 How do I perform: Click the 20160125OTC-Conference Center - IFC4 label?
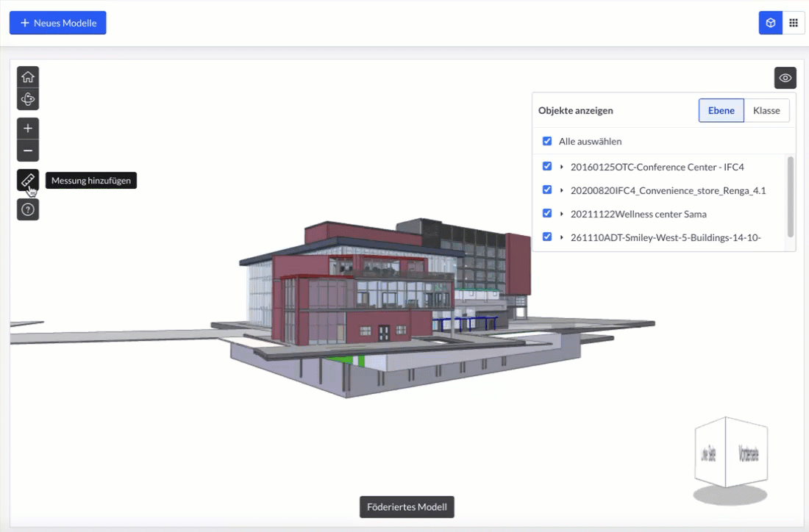coord(657,167)
